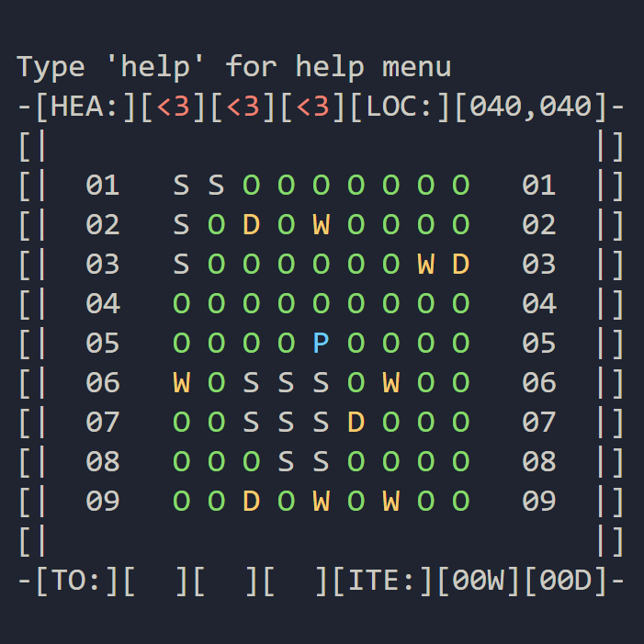The height and width of the screenshot is (644, 644).
Task: Click the leftmost W in row 06
Action: point(181,383)
